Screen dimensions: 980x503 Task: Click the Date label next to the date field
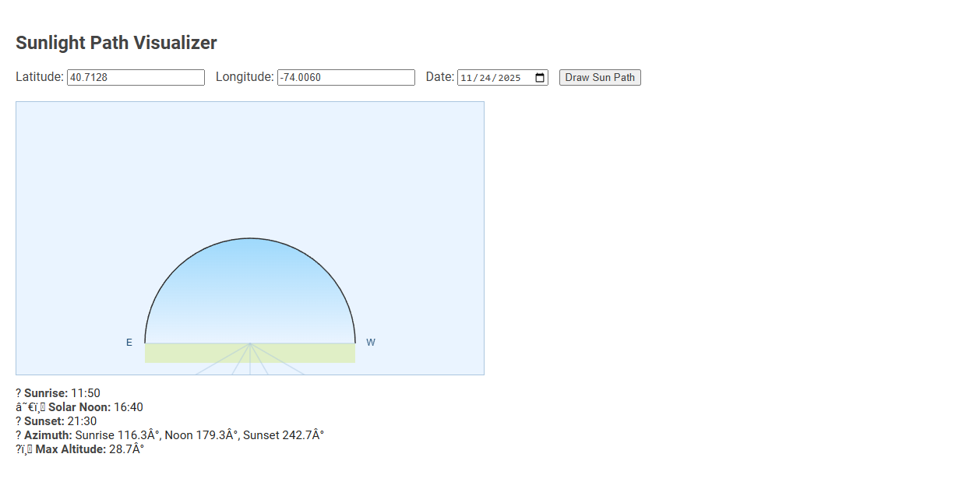pyautogui.click(x=439, y=76)
